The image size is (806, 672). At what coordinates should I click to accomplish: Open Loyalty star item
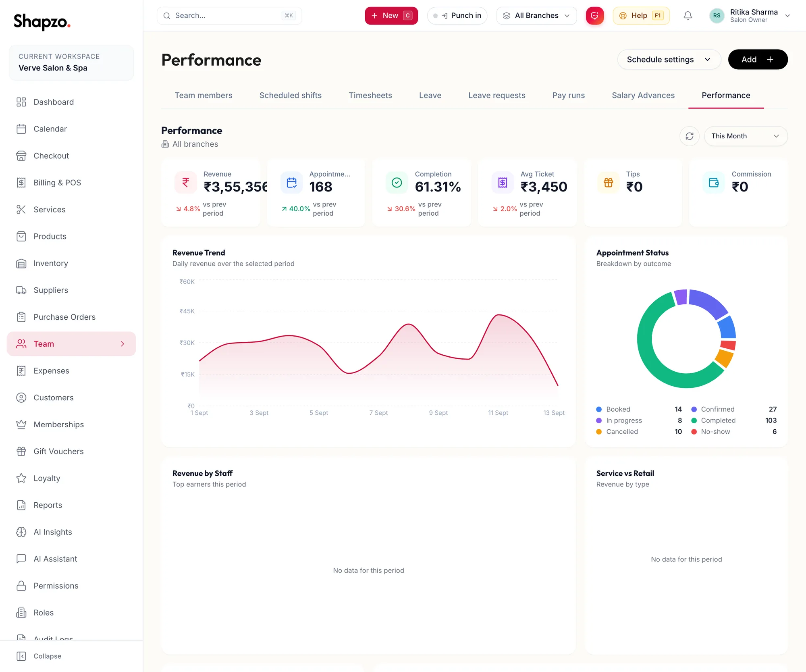[x=71, y=478]
